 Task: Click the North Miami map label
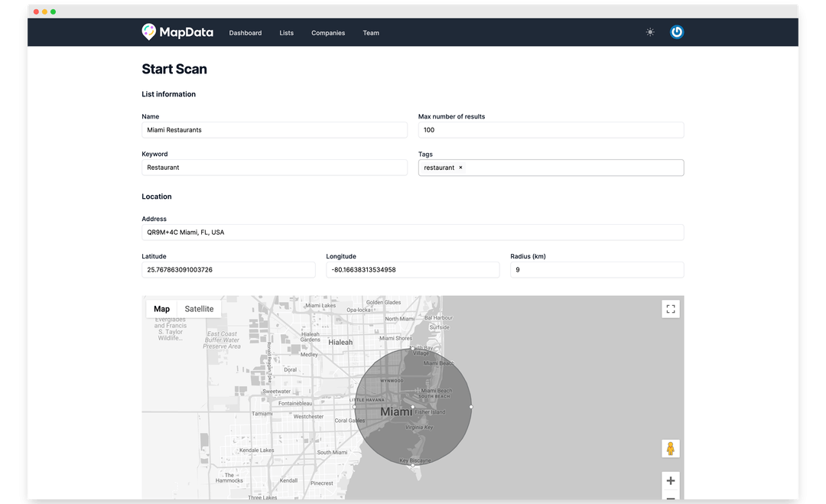[399, 319]
